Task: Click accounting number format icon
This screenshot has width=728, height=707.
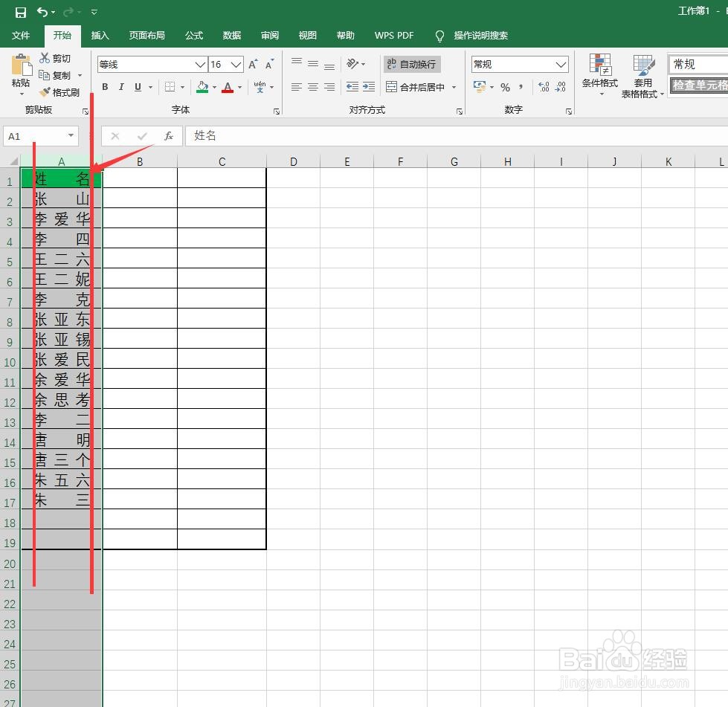Action: pos(479,87)
